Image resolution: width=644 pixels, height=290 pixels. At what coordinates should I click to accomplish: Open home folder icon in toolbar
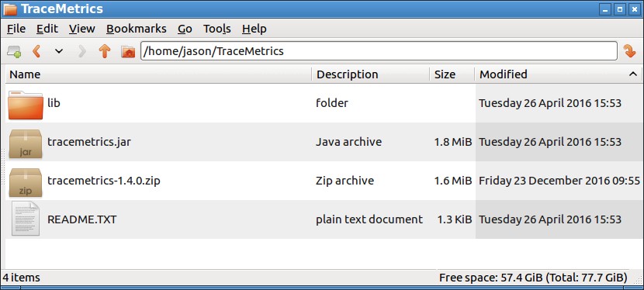tap(128, 52)
